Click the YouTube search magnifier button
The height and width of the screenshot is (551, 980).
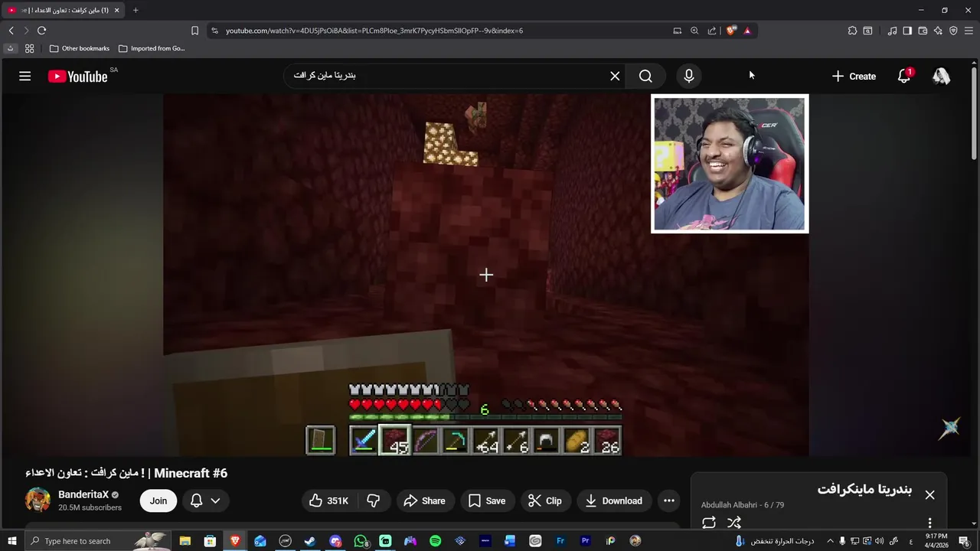tap(645, 76)
